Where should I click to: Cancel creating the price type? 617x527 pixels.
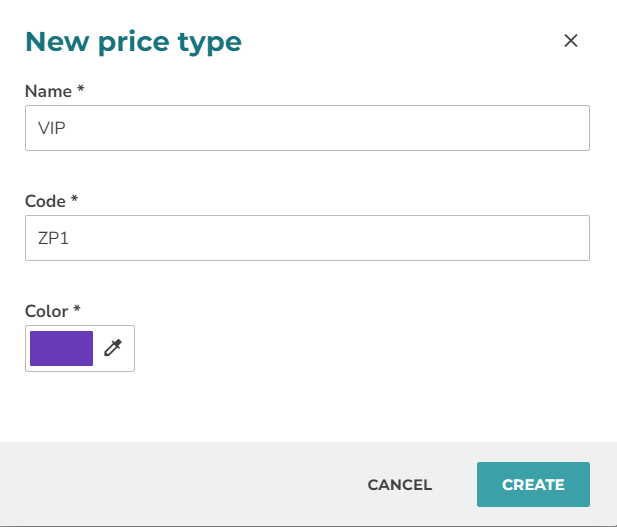tap(399, 484)
